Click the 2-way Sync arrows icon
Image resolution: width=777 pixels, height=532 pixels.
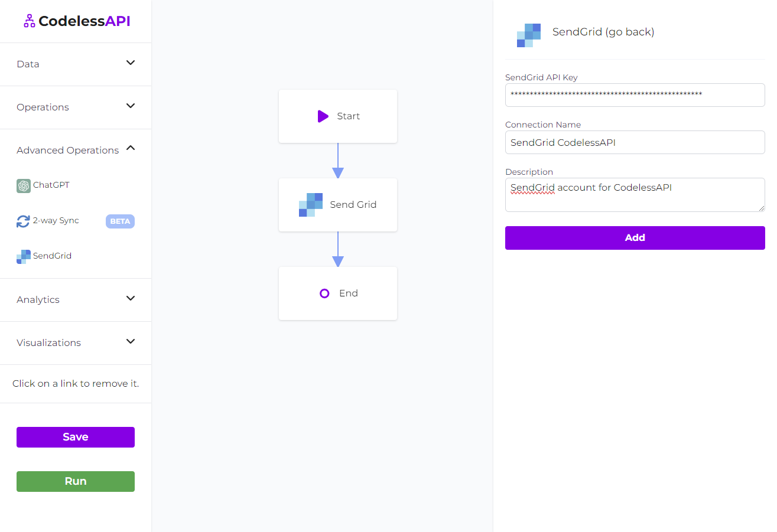pyautogui.click(x=23, y=221)
